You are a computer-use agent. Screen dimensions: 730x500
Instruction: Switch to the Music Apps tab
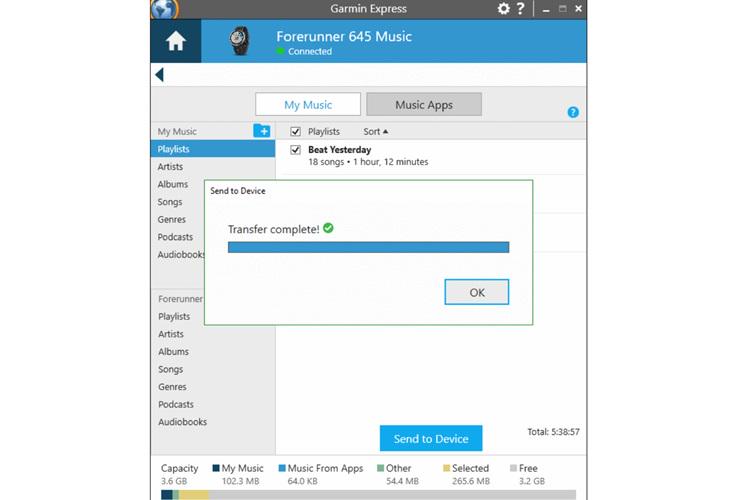coord(424,104)
